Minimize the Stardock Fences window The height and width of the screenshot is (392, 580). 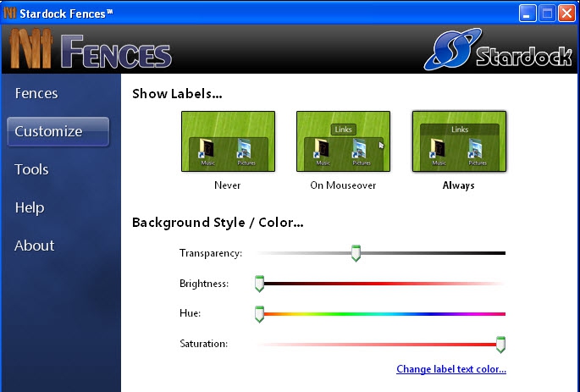528,13
